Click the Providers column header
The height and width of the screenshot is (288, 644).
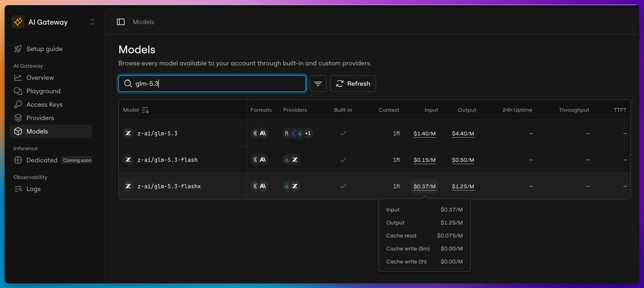click(295, 110)
